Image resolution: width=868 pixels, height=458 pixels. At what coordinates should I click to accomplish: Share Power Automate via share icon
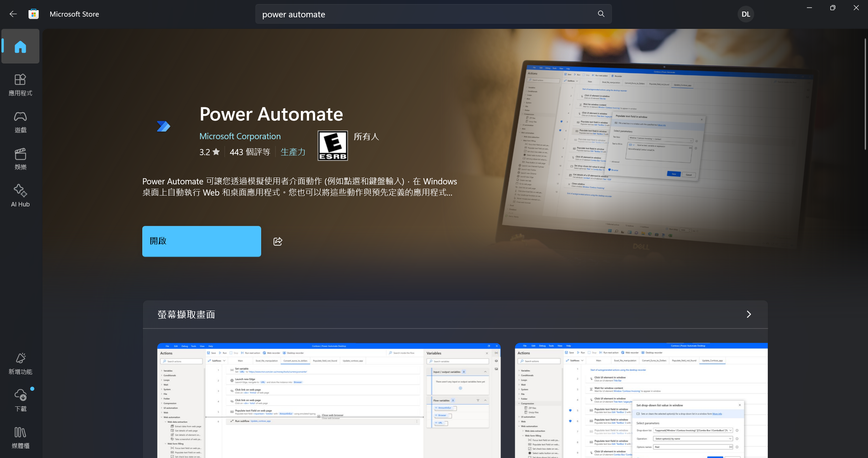point(278,241)
